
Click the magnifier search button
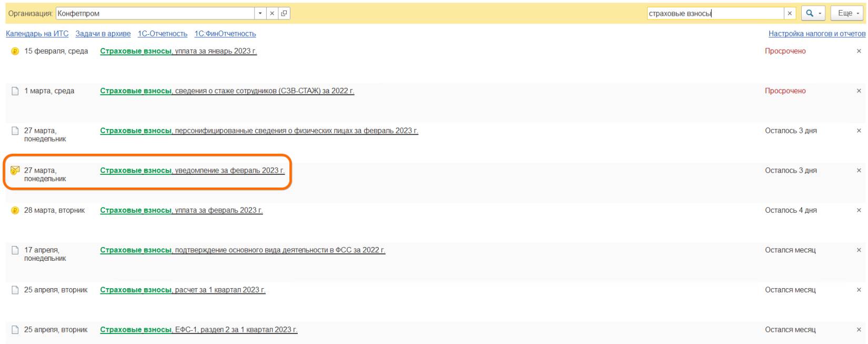click(810, 14)
